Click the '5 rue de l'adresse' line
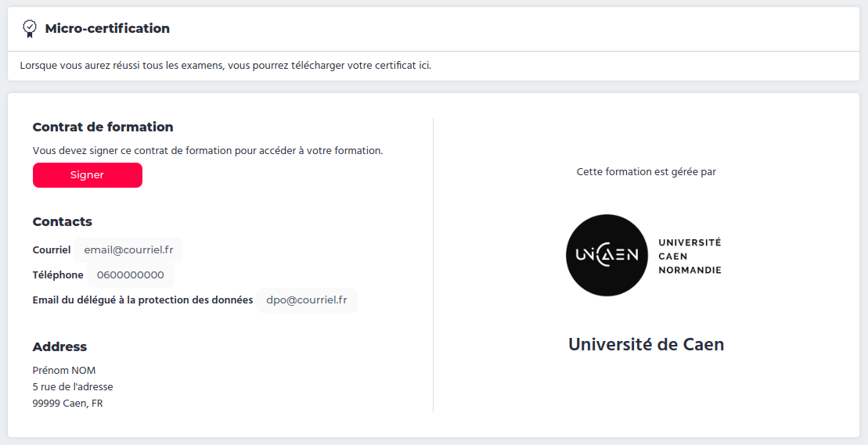This screenshot has height=445, width=868. [73, 387]
